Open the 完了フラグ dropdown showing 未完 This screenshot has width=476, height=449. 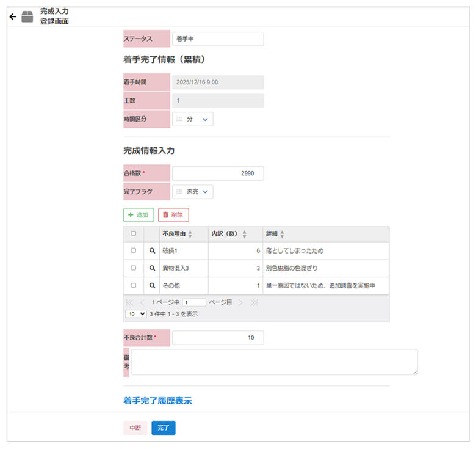[193, 192]
